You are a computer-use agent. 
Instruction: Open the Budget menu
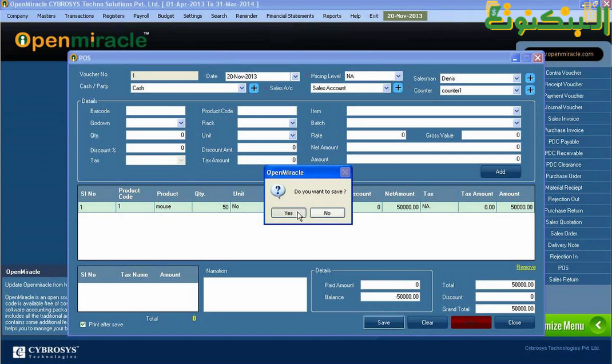(x=166, y=16)
